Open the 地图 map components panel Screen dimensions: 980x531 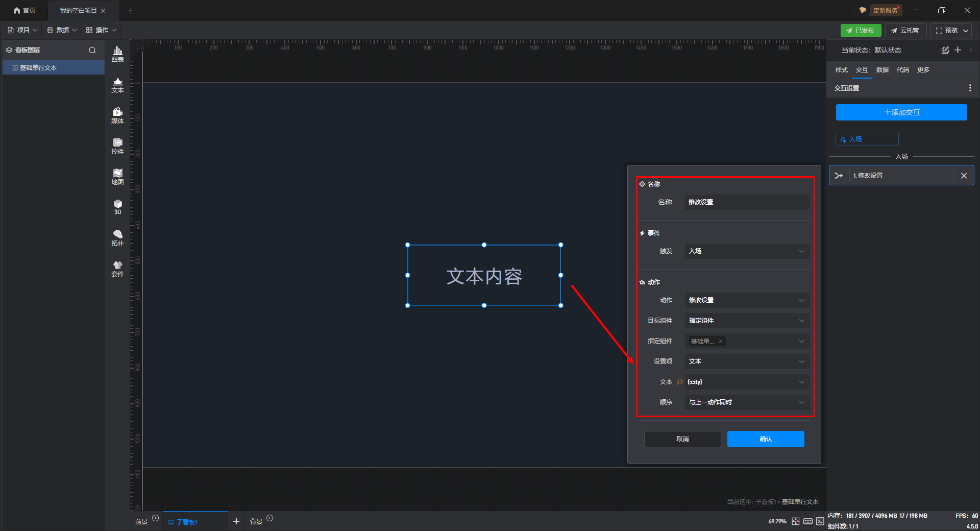117,177
